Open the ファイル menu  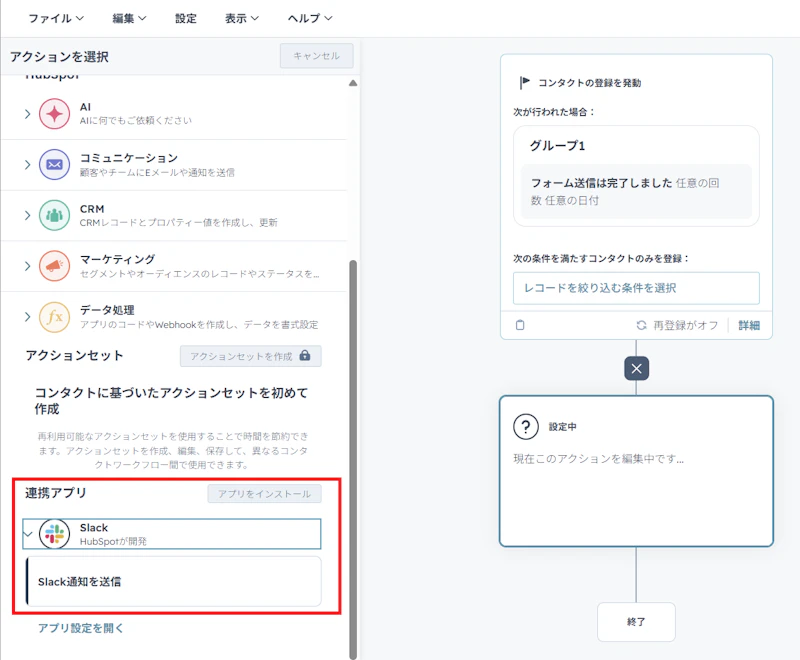(x=56, y=18)
